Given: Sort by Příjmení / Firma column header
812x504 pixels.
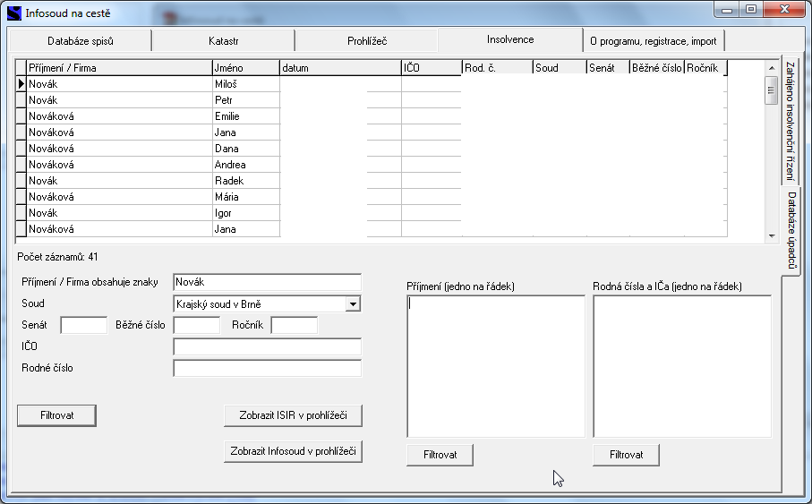Looking at the screenshot, I should (119, 68).
